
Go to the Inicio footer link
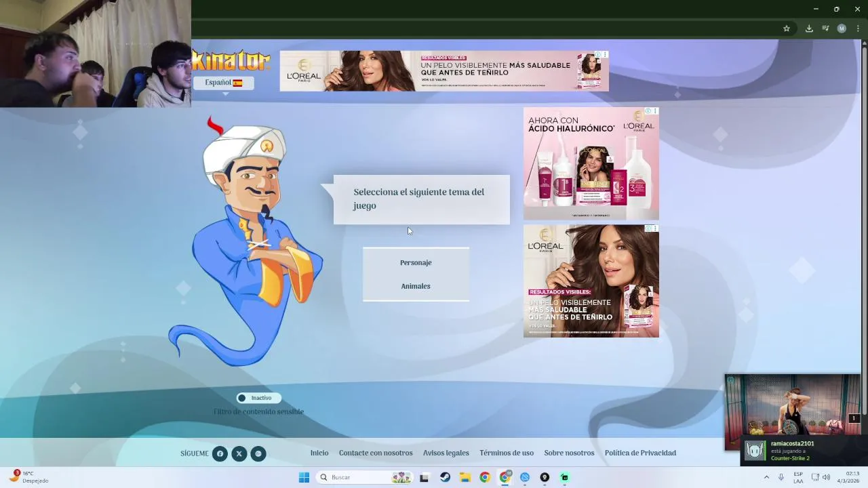[x=319, y=453]
